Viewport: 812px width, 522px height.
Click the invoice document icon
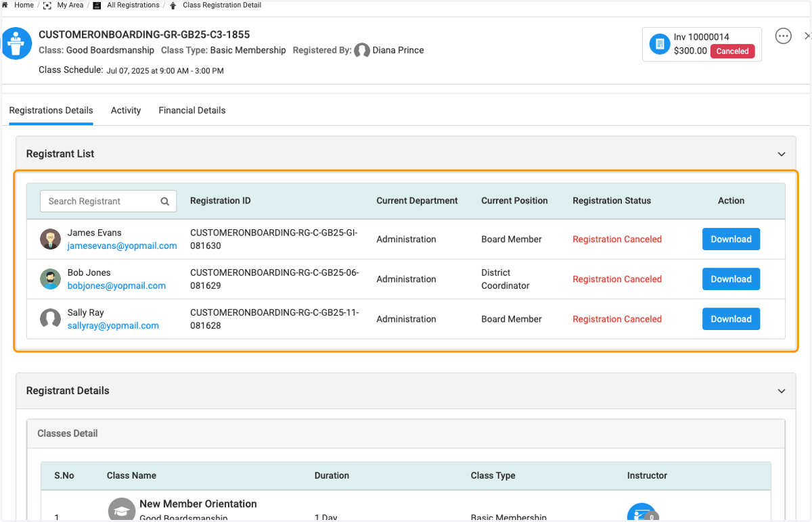pyautogui.click(x=658, y=44)
